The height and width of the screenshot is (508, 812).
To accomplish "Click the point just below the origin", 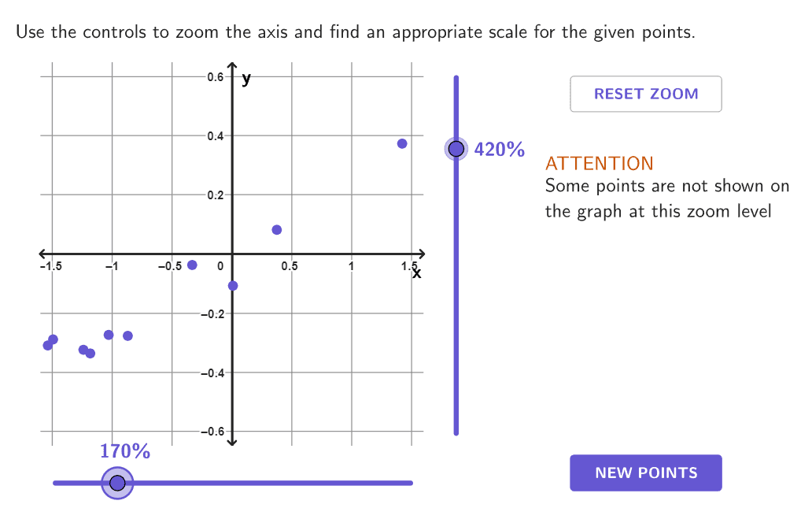I will (x=232, y=285).
